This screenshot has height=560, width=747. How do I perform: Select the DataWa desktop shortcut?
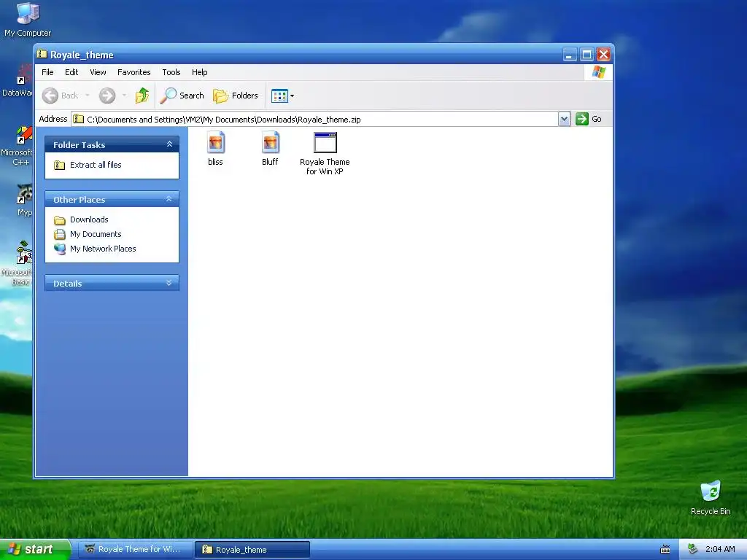(18, 81)
